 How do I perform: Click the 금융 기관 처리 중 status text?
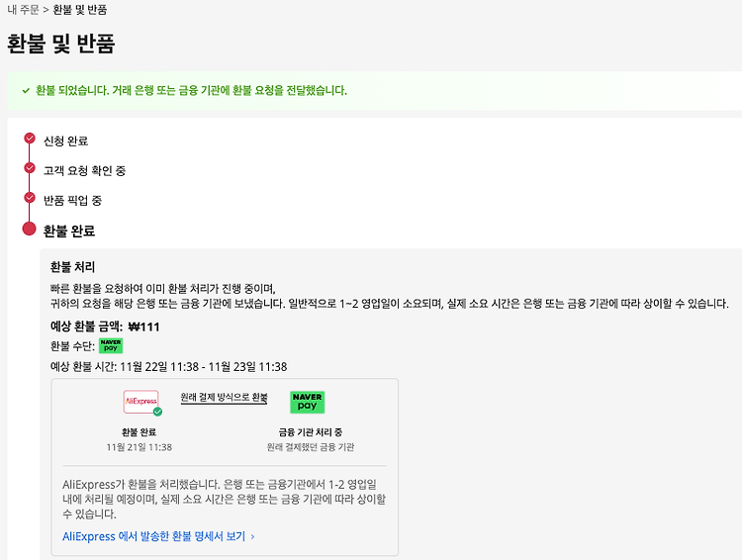[x=311, y=432]
